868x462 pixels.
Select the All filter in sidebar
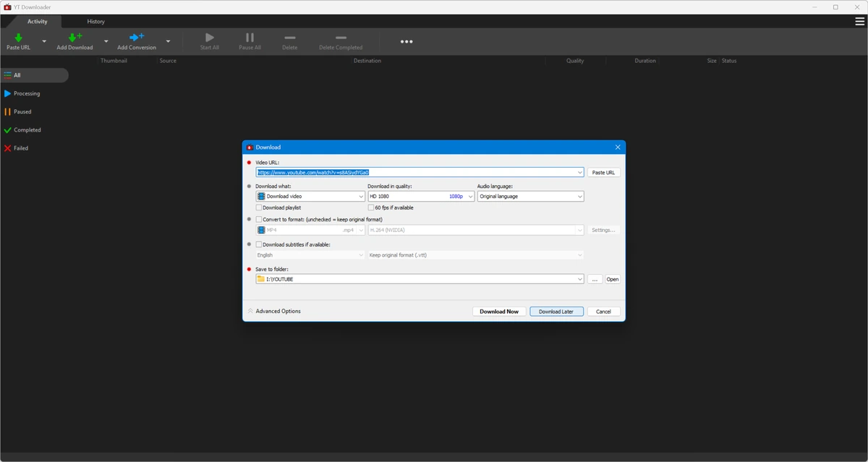point(34,75)
